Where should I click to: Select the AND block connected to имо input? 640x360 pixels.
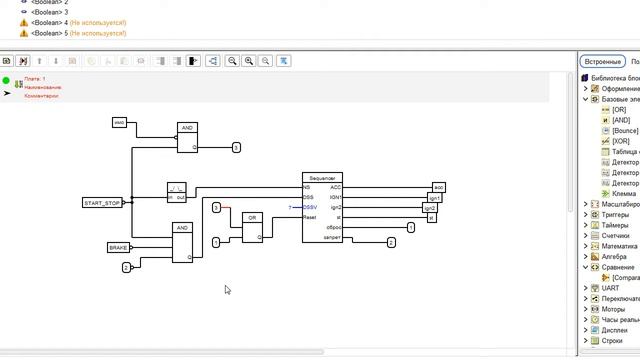pos(187,138)
